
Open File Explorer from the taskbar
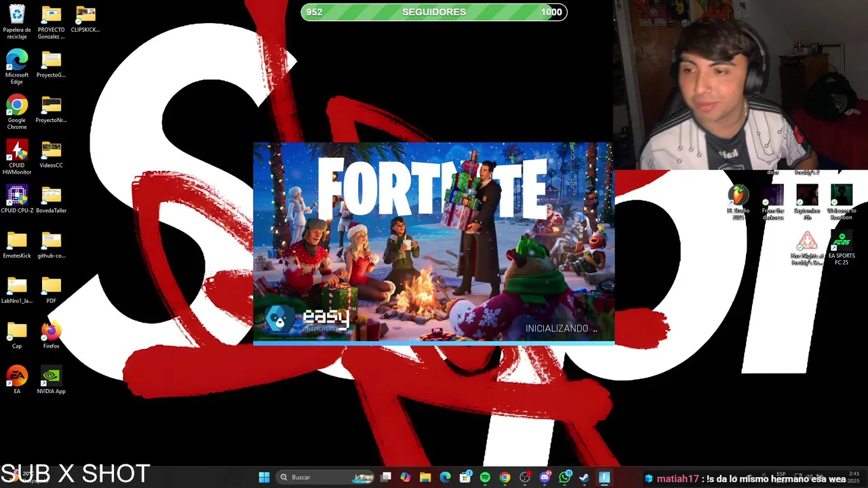[x=425, y=477]
